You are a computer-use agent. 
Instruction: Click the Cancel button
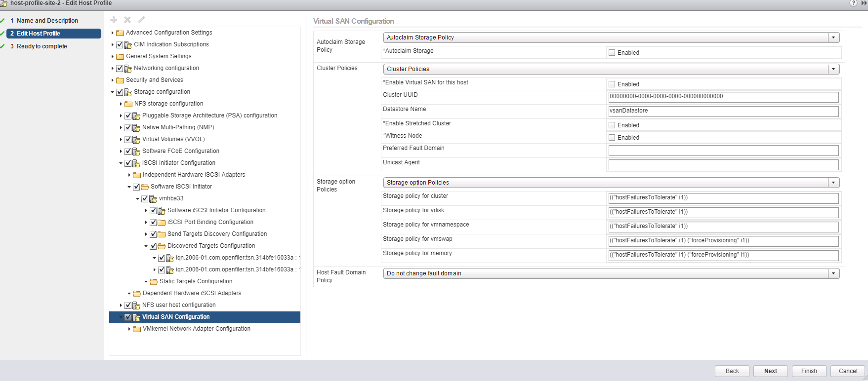coord(848,371)
